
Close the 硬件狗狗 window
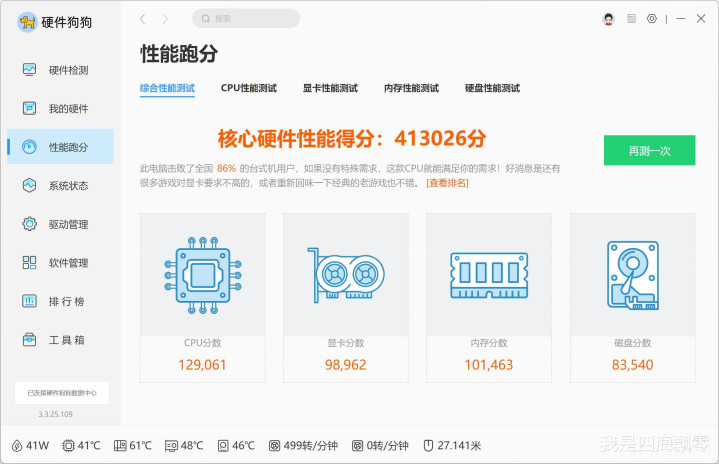(701, 18)
